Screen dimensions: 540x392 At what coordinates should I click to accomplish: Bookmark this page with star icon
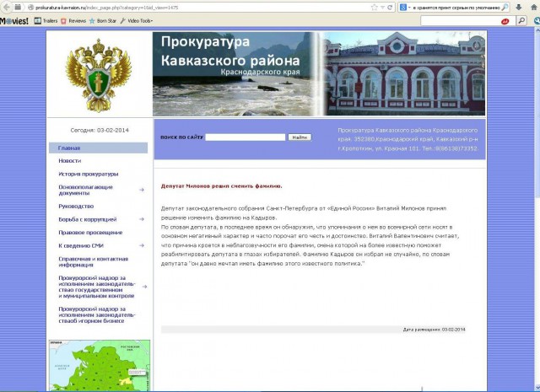pos(375,8)
